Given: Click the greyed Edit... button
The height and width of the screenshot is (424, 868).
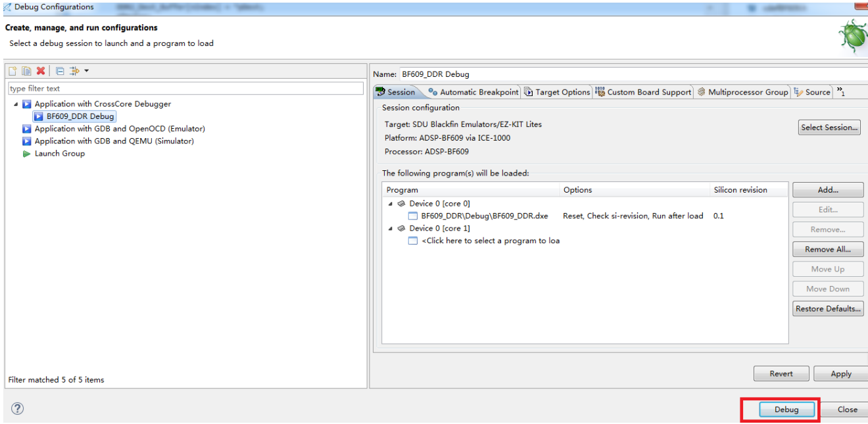Looking at the screenshot, I should [x=828, y=210].
